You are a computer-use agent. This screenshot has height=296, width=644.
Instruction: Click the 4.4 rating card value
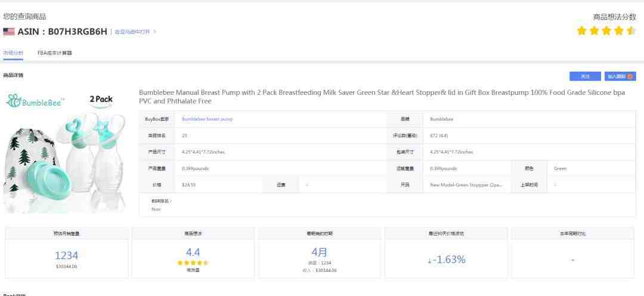[x=193, y=252]
